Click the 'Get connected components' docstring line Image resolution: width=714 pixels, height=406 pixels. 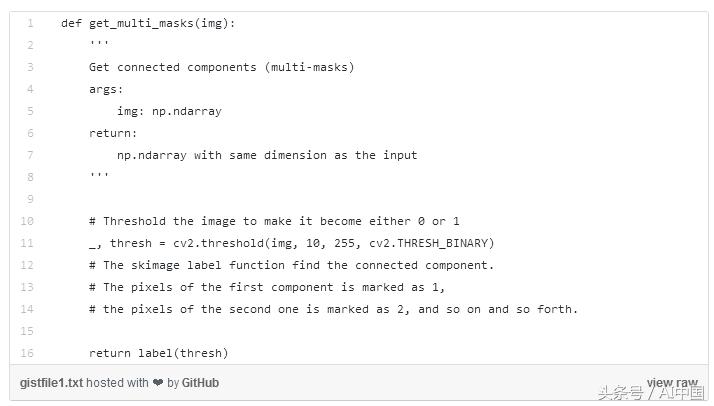click(x=221, y=67)
